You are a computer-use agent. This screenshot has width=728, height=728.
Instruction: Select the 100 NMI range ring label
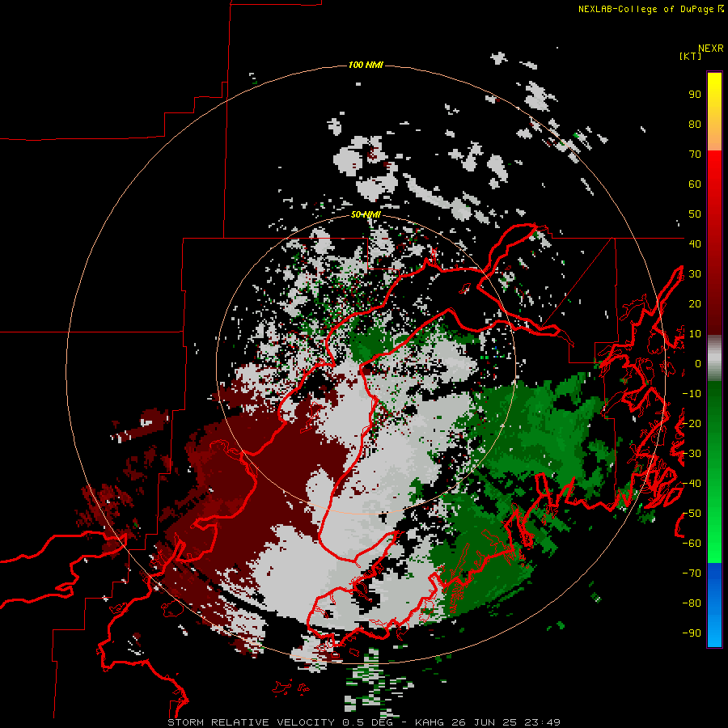(x=366, y=65)
